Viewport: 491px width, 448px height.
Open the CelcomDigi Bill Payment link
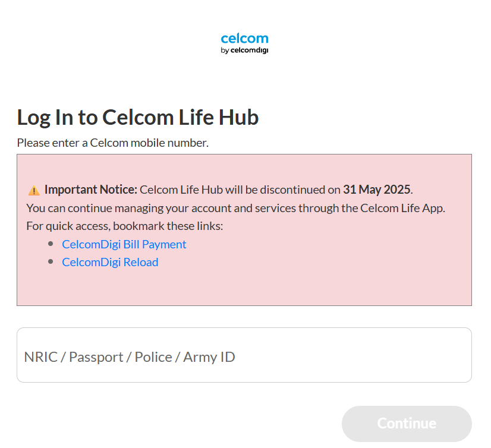[x=124, y=244]
